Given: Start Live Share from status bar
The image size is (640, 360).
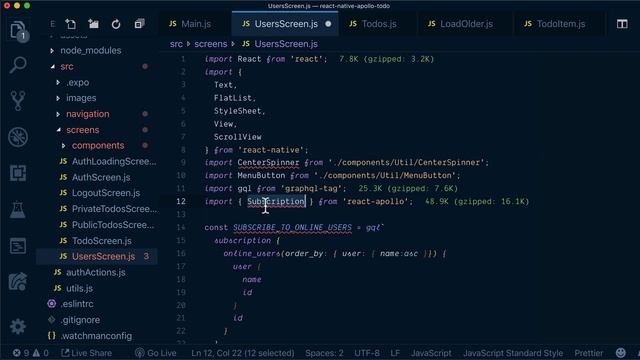Looking at the screenshot, I should click(x=87, y=353).
